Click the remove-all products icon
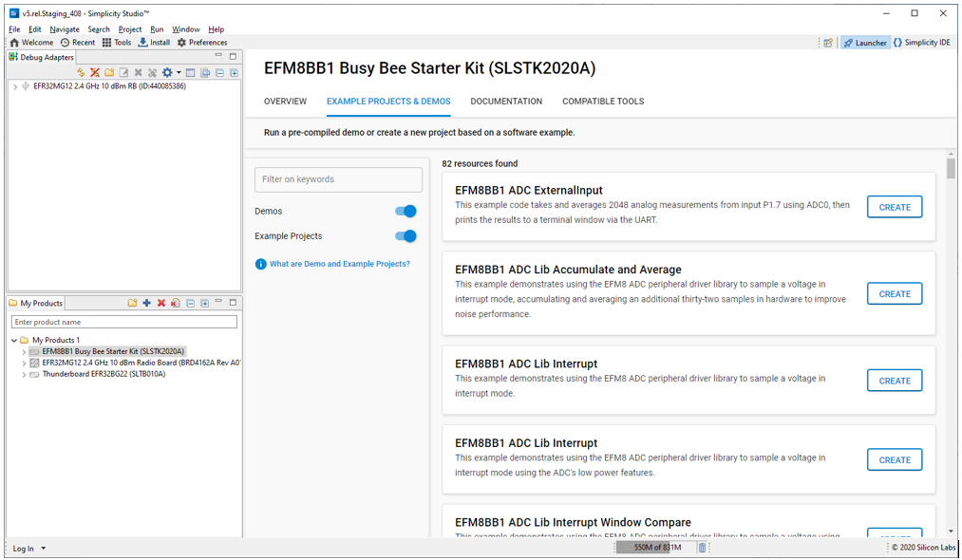962x560 pixels. pyautogui.click(x=176, y=303)
